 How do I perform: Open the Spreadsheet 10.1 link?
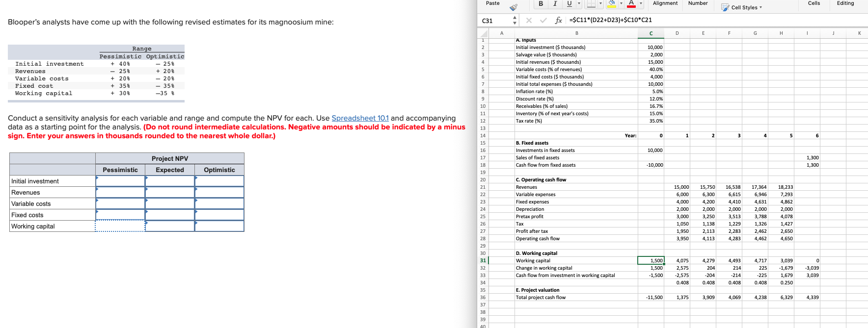click(x=360, y=118)
